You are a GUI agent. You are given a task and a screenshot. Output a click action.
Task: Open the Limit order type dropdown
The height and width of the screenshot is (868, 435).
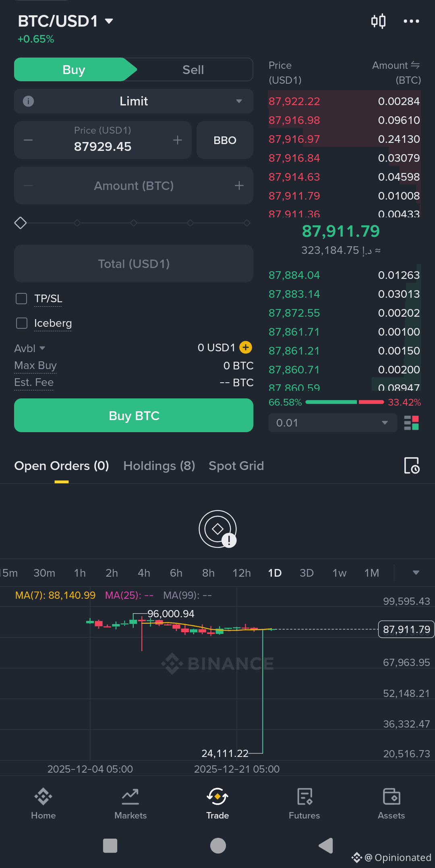pos(134,101)
